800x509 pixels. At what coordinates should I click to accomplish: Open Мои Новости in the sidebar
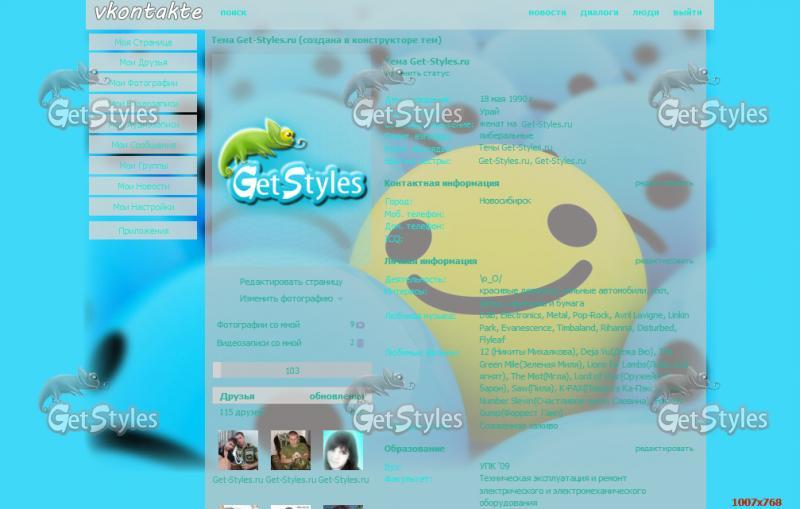[x=143, y=186]
